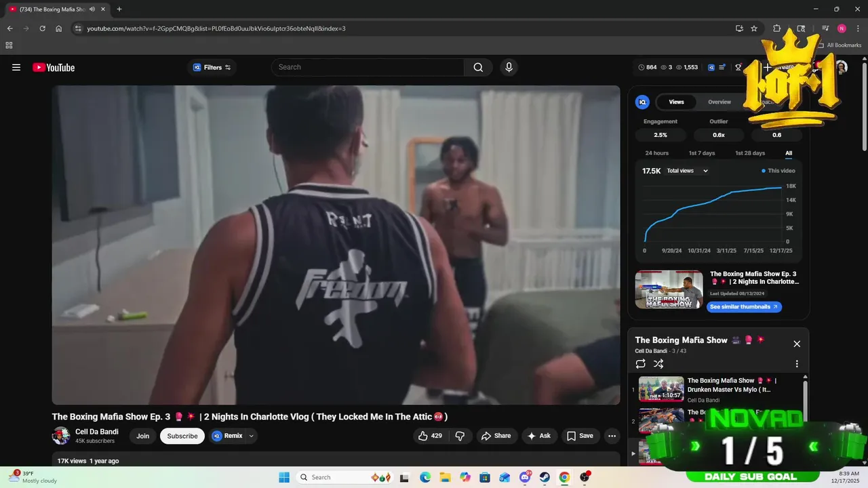Click See similar thumbnails
The width and height of the screenshot is (868, 488).
[x=744, y=307]
